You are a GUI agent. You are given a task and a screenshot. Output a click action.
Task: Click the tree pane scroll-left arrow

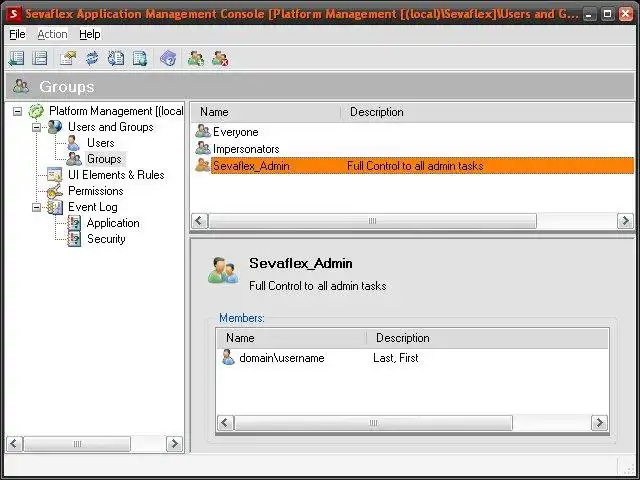tap(14, 443)
